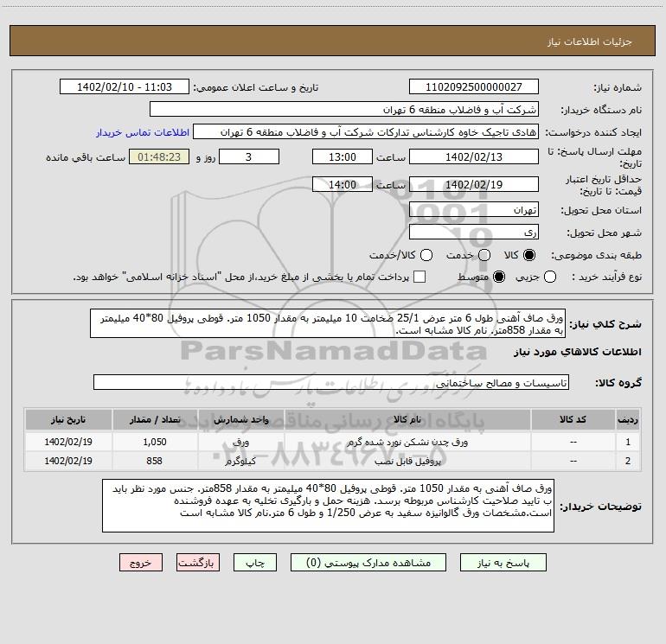Click the unit cell ورق
Image resolution: width=666 pixels, height=644 pixels.
(x=240, y=442)
